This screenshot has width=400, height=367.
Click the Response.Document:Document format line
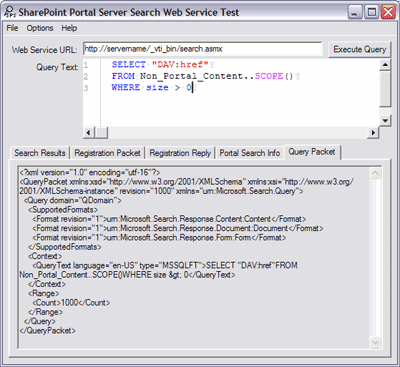click(178, 229)
